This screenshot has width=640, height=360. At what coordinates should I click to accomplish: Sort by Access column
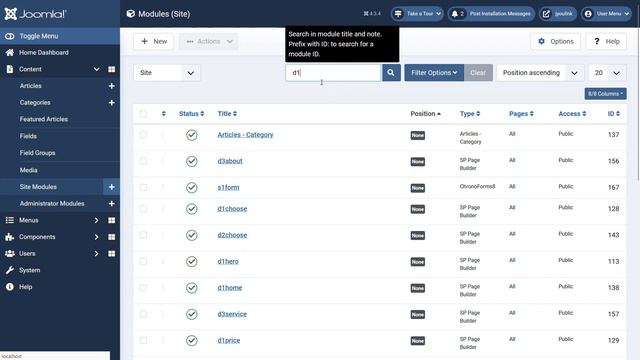click(x=572, y=113)
